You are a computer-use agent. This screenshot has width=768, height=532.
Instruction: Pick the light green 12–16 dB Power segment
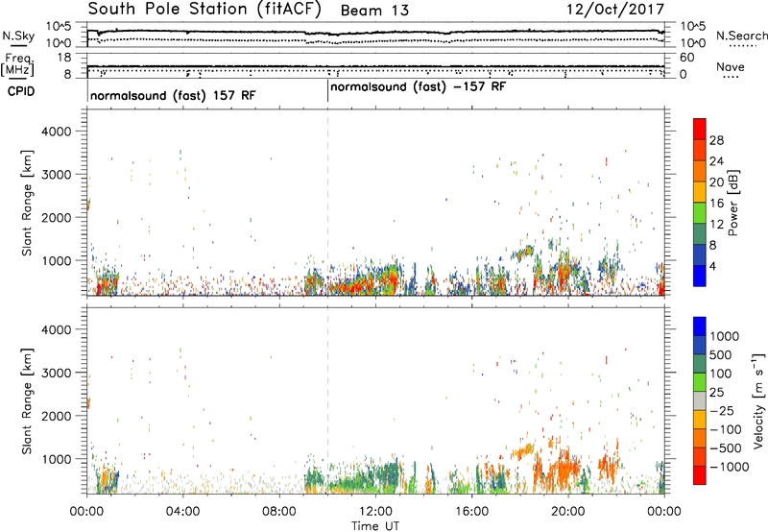pos(700,213)
